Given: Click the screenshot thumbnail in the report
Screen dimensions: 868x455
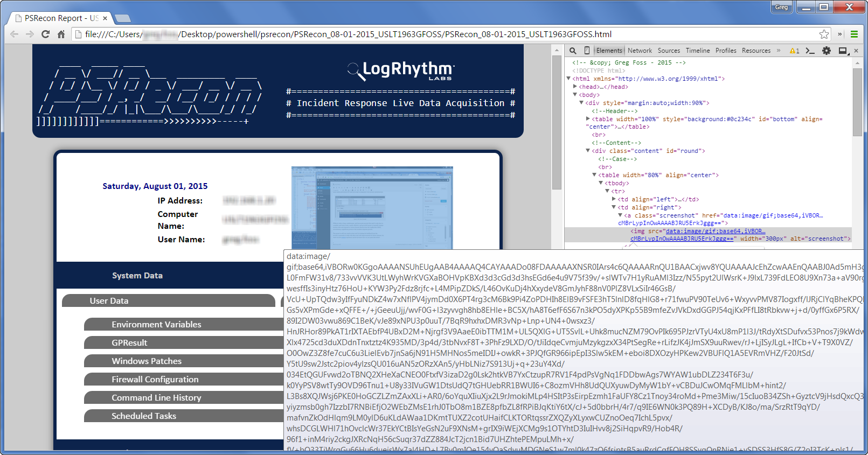Looking at the screenshot, I should (x=372, y=207).
